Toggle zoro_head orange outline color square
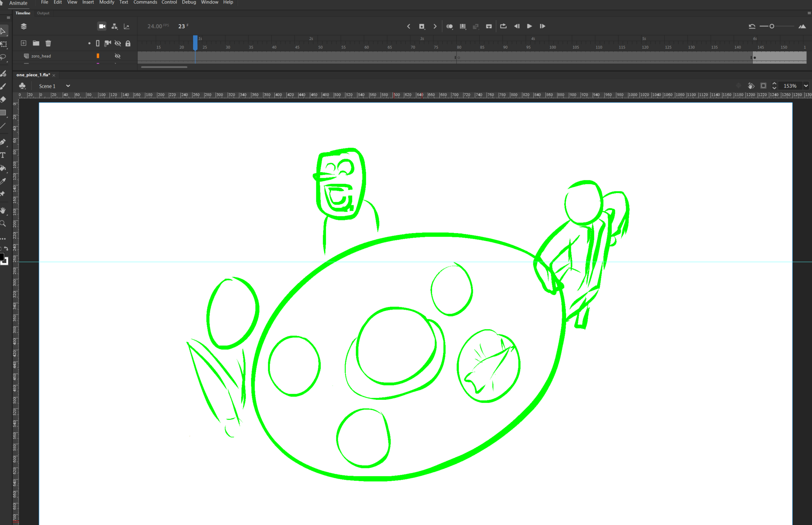812x525 pixels. (x=98, y=56)
